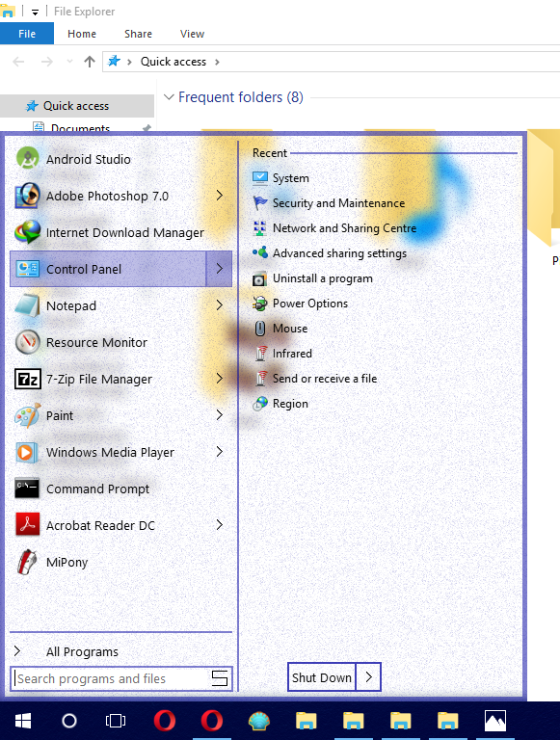Open the Photos app on taskbar

point(494,721)
